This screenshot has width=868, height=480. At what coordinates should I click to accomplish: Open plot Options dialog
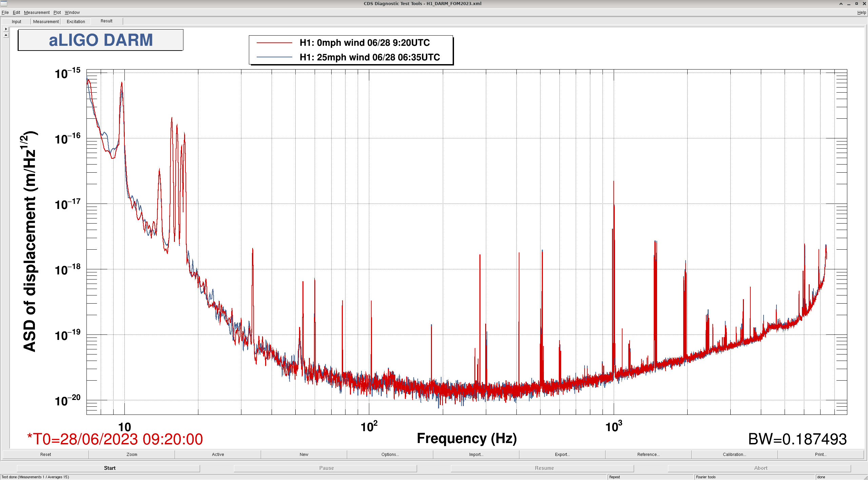coord(390,455)
